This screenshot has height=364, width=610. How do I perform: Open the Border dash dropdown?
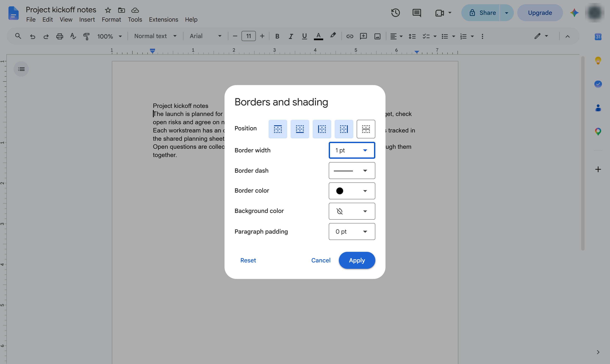point(352,171)
